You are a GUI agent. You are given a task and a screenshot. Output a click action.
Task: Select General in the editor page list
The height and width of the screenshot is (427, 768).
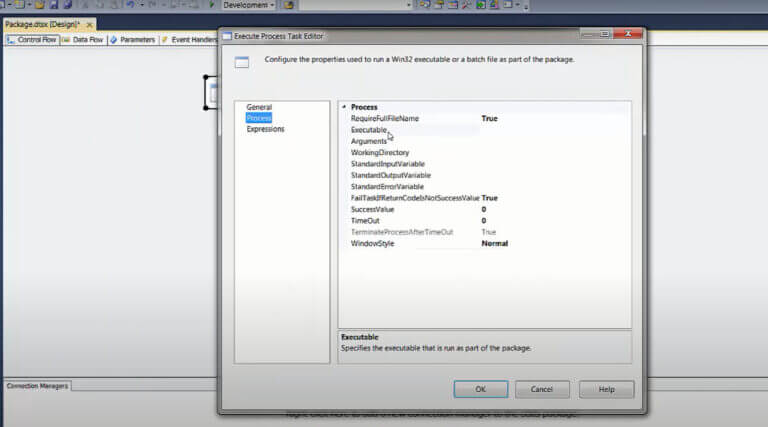(x=259, y=107)
